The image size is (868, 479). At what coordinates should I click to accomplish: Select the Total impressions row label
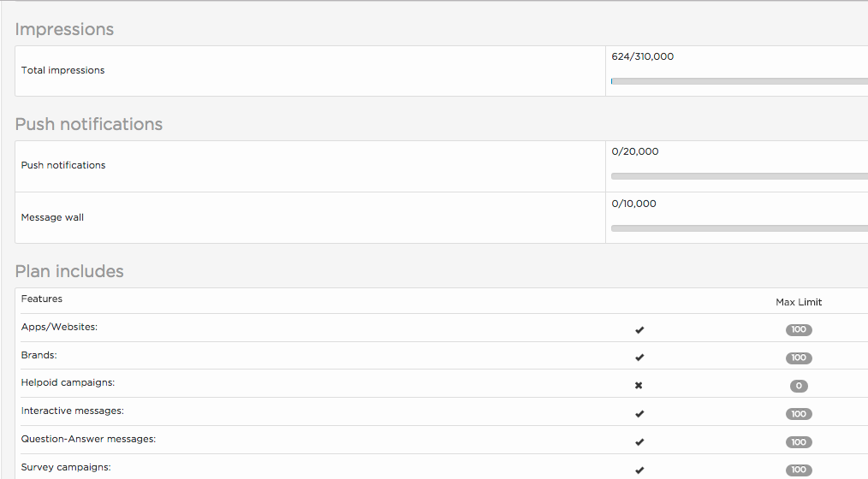click(62, 70)
